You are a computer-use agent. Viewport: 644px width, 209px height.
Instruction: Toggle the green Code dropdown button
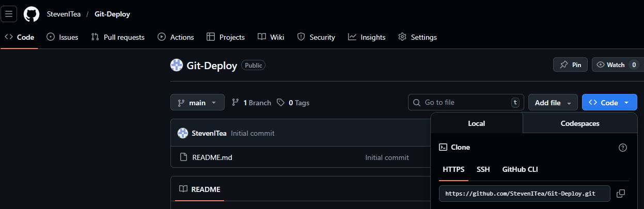click(609, 103)
